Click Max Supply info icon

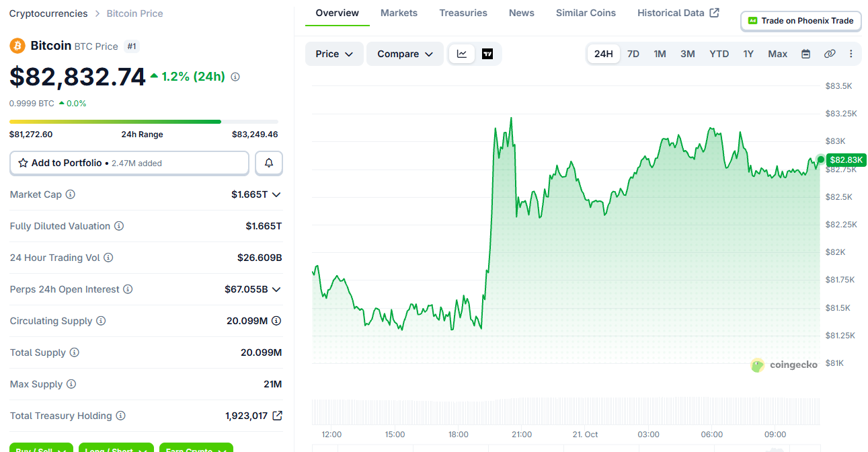tap(71, 384)
